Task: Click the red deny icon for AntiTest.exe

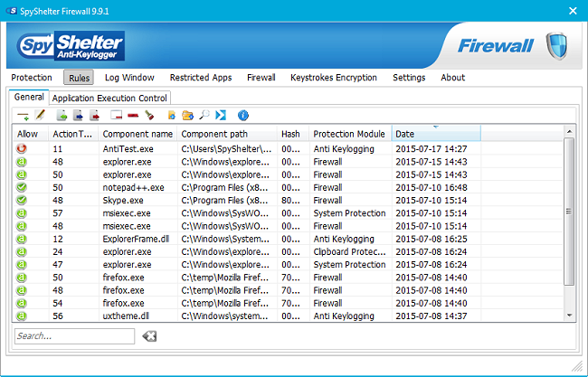Action: click(22, 149)
